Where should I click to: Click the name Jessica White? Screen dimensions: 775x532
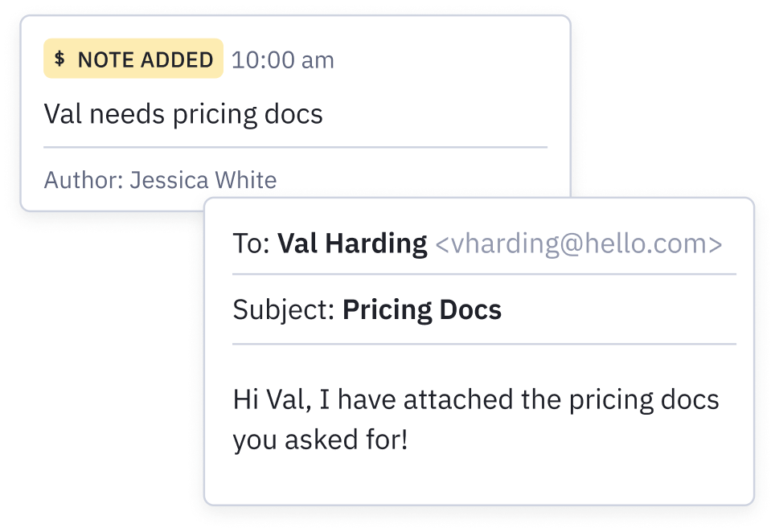click(203, 180)
